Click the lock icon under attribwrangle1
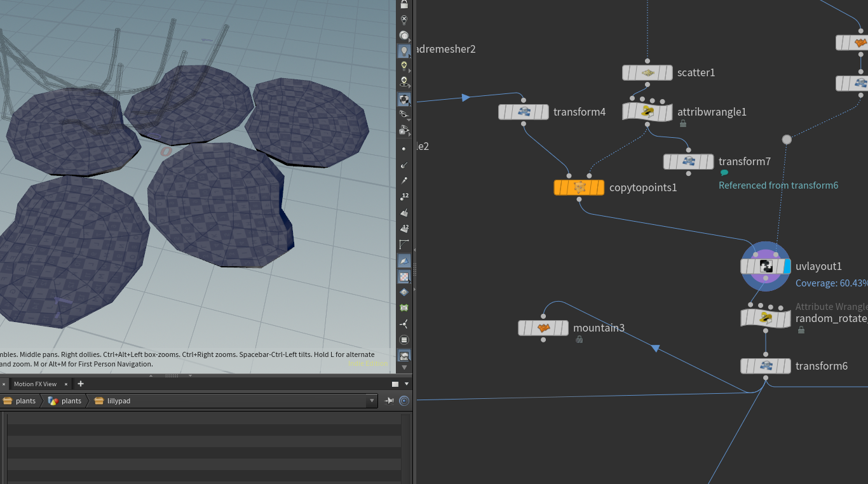This screenshot has width=868, height=484. coord(683,124)
